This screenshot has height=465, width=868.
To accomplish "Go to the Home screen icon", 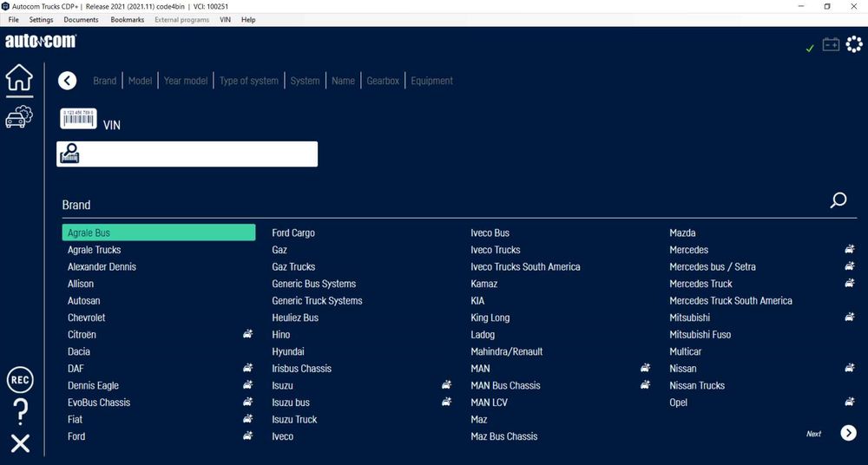I will pos(19,77).
